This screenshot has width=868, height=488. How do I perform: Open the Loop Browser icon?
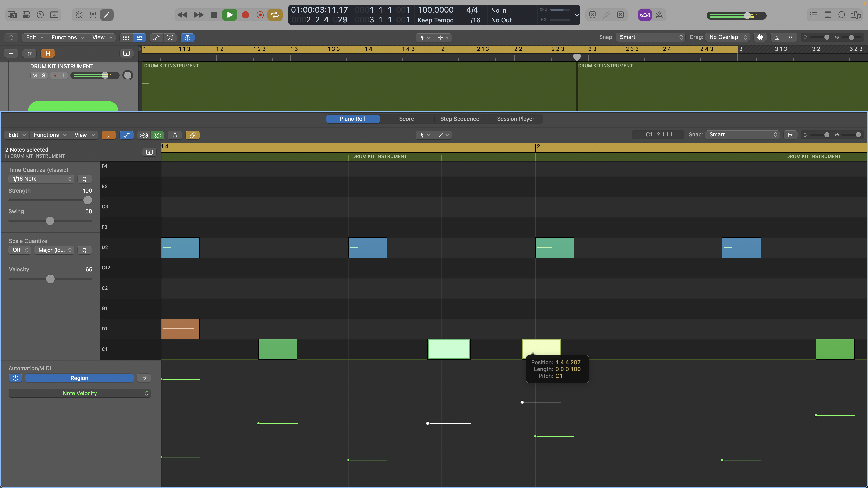[x=842, y=15]
